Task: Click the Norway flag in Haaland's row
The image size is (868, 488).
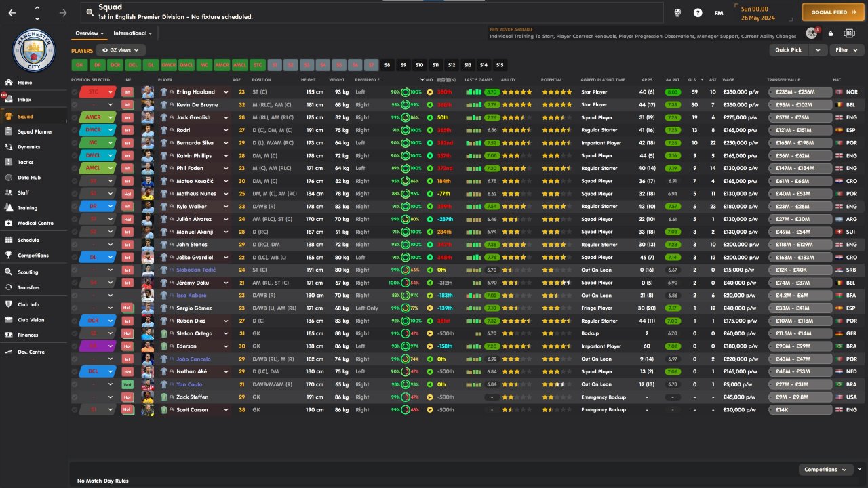Action: pos(840,92)
